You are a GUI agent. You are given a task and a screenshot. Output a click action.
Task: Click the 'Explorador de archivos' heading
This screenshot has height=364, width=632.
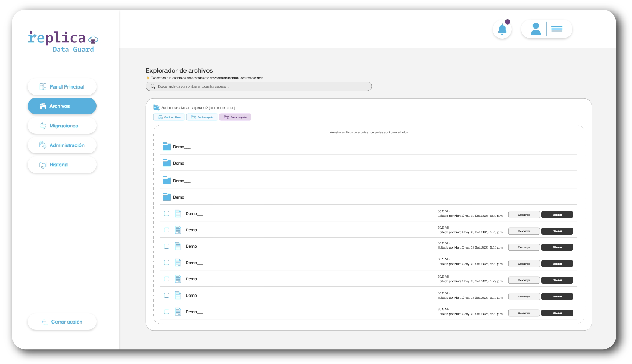179,70
